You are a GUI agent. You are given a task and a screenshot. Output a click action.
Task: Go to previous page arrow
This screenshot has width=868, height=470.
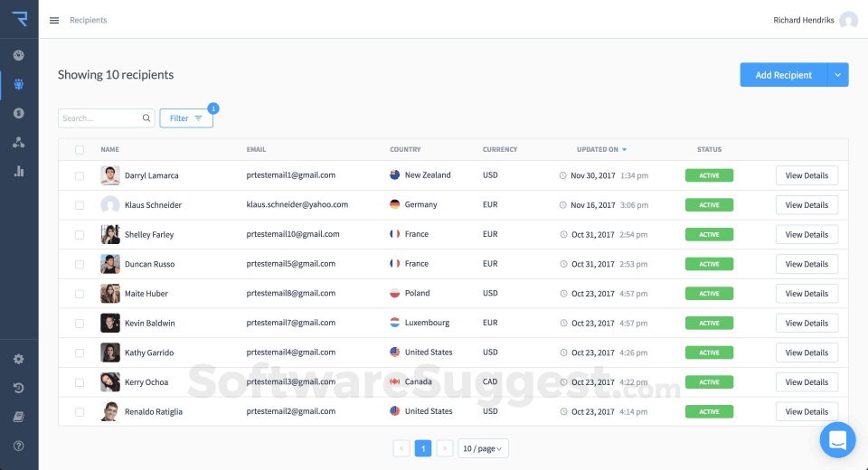[401, 448]
